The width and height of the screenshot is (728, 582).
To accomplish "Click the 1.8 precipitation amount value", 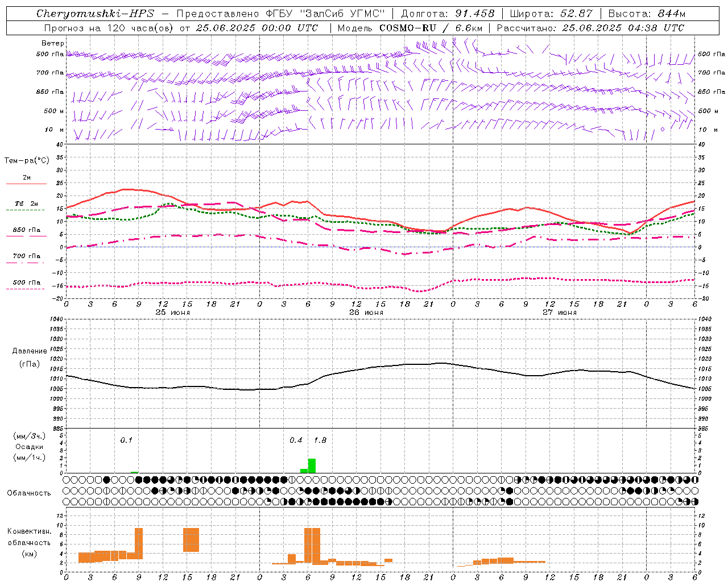I will point(320,440).
